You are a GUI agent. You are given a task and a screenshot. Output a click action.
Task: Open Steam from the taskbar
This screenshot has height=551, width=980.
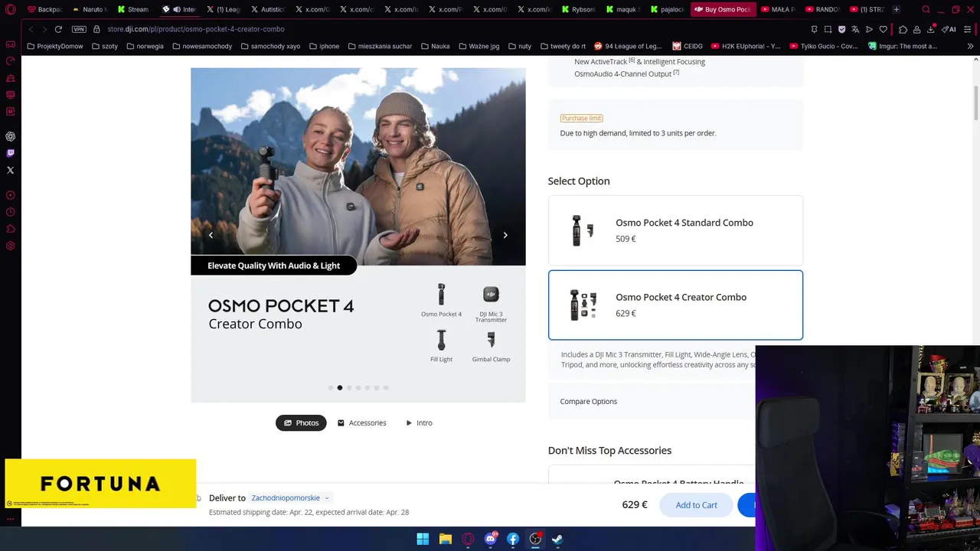point(558,539)
